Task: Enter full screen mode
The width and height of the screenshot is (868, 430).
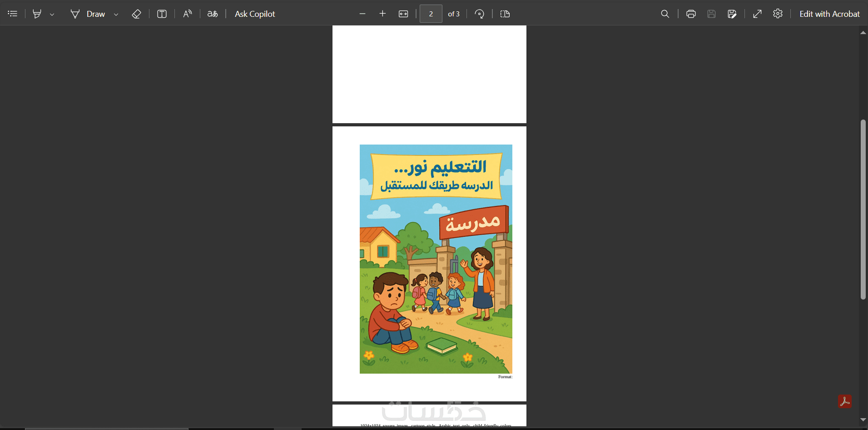Action: [x=757, y=14]
